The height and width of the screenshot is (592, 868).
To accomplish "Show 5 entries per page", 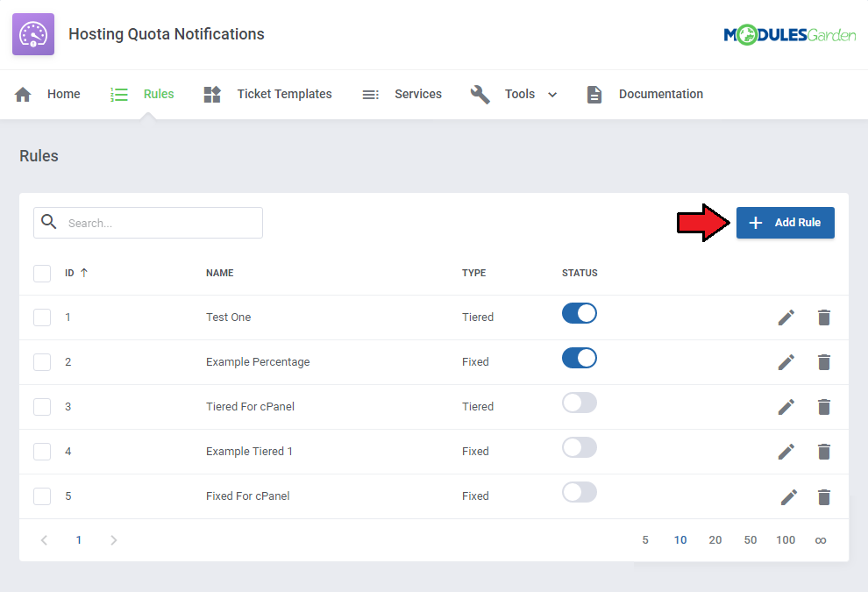I will (645, 540).
